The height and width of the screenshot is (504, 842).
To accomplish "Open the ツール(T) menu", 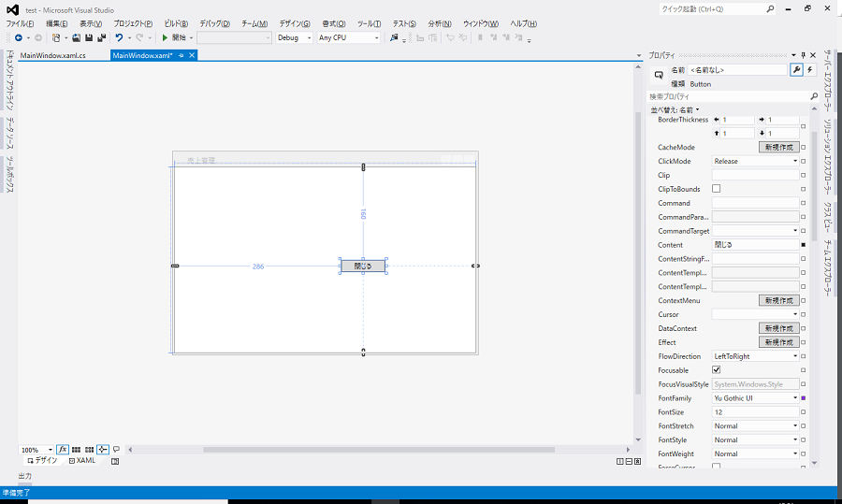I will click(369, 23).
